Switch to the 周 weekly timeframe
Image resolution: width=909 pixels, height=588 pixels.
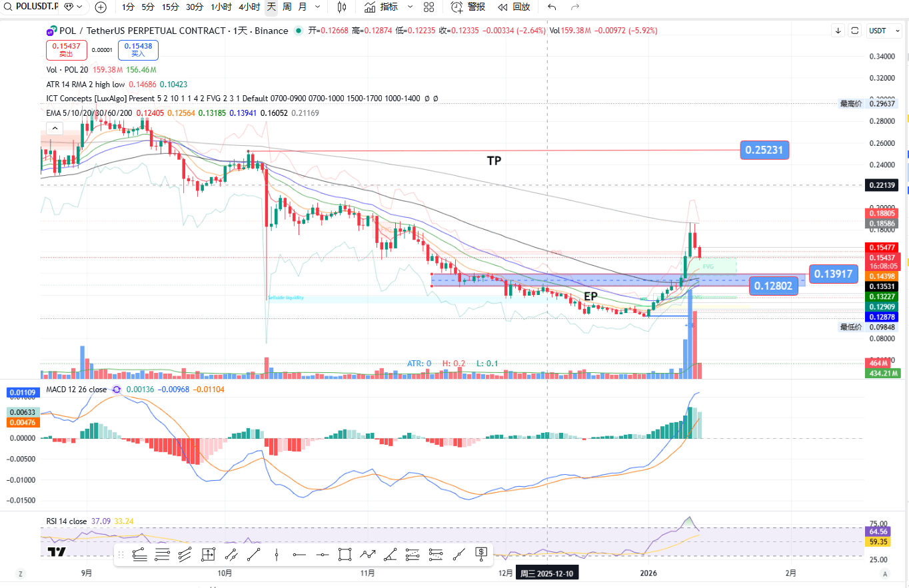287,7
